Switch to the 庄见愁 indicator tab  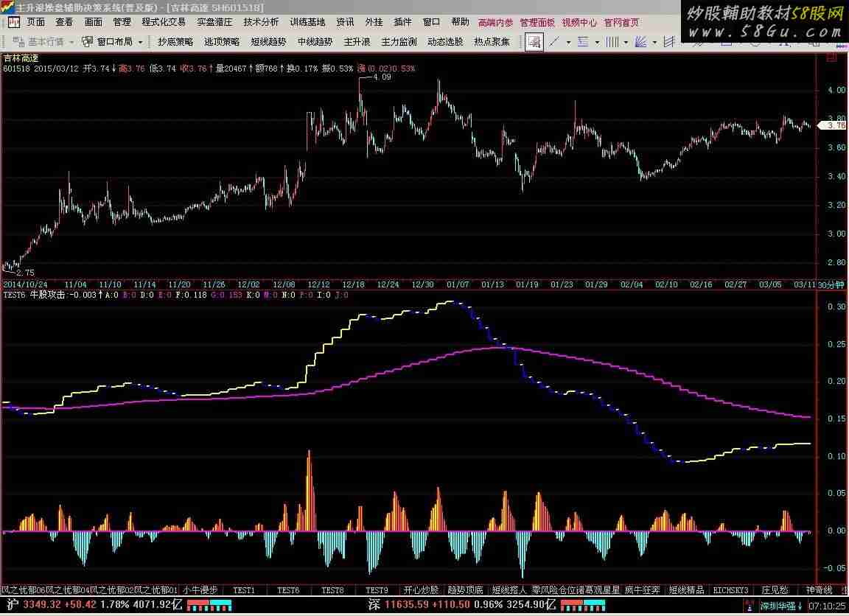click(x=775, y=590)
